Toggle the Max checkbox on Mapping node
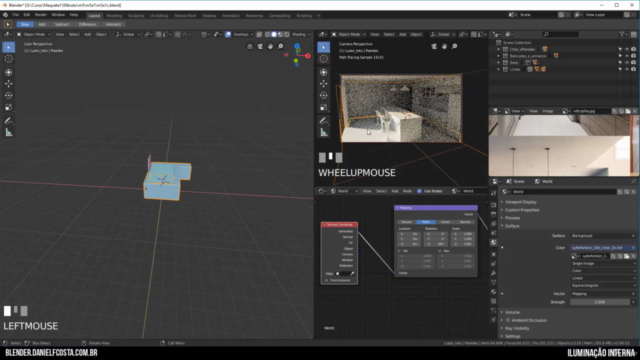The image size is (640, 360). point(440,251)
